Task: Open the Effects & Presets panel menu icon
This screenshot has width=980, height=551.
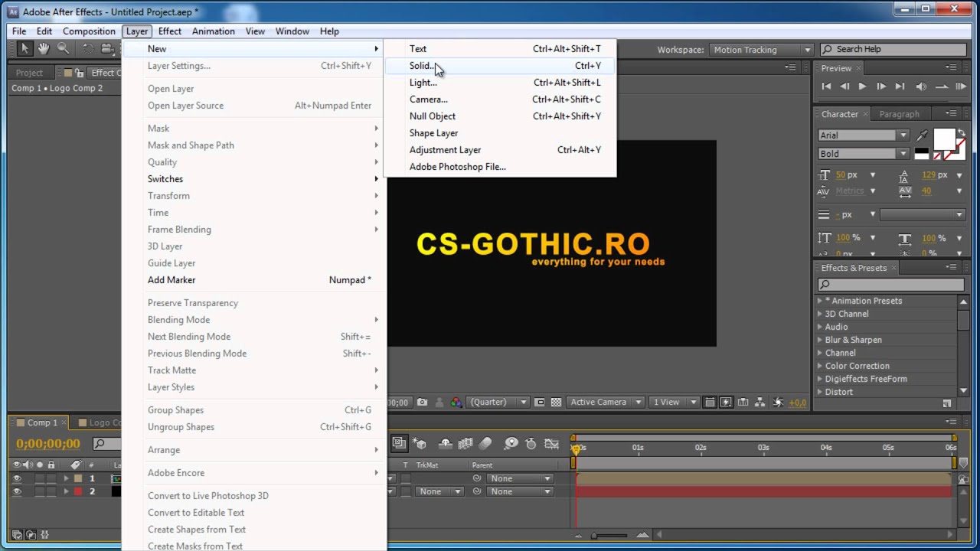Action: [952, 267]
